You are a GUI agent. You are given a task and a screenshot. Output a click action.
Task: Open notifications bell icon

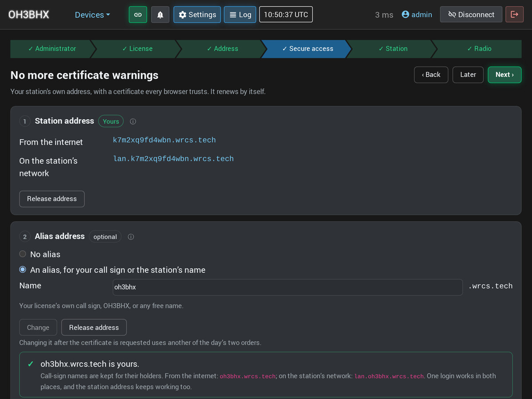(x=160, y=15)
